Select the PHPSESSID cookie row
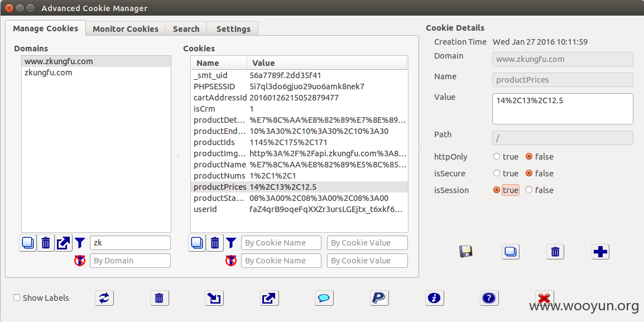644x322 pixels. coord(299,86)
